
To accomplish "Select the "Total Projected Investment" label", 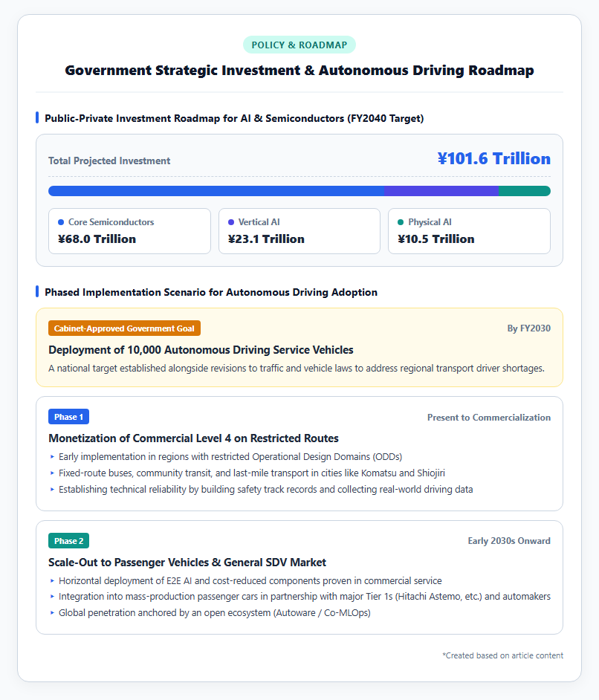I will coord(109,161).
